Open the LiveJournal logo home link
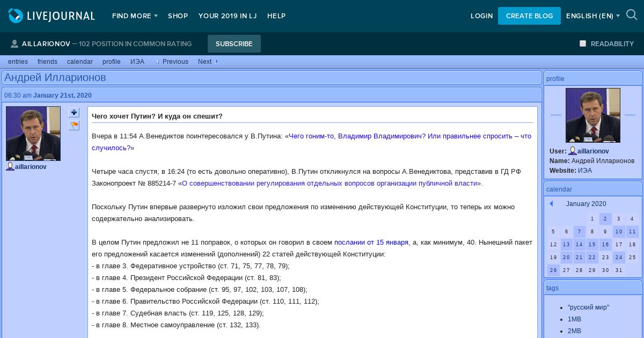Screen dimensions: 644x338 [52, 16]
